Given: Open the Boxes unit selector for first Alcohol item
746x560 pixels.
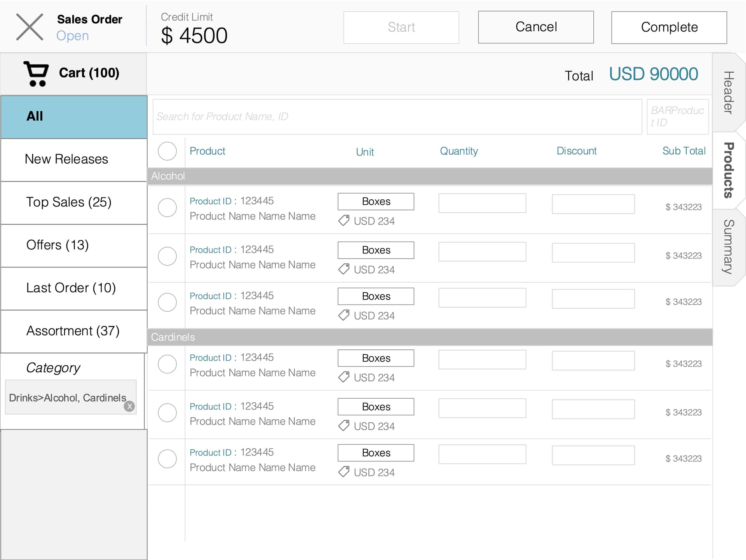Looking at the screenshot, I should (375, 201).
